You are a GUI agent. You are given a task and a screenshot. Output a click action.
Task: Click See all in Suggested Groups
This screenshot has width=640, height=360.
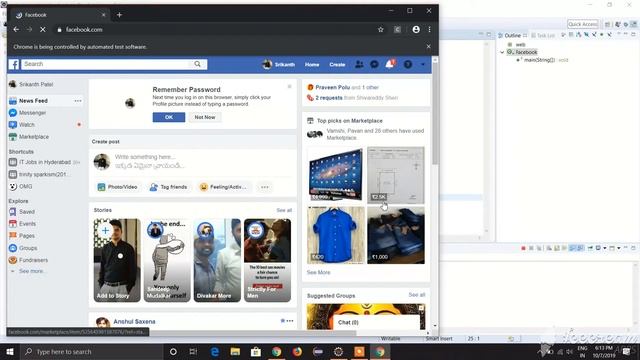pos(417,295)
